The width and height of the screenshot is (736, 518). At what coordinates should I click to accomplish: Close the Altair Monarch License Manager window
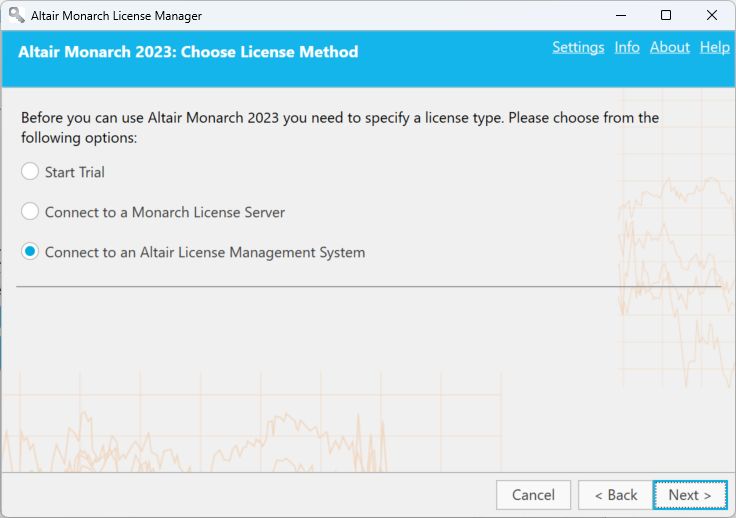pyautogui.click(x=712, y=15)
